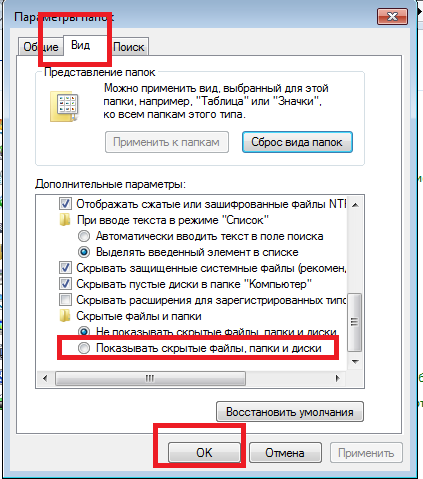Click folder icon beside "Скрытые файлы и папки"

click(65, 316)
